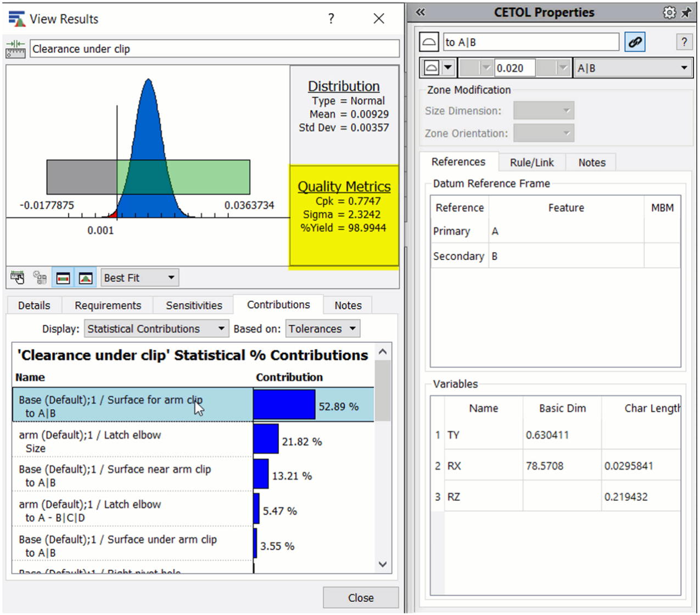Open the Statistical Contributions display dropdown
This screenshot has height=615, width=700.
[x=221, y=328]
